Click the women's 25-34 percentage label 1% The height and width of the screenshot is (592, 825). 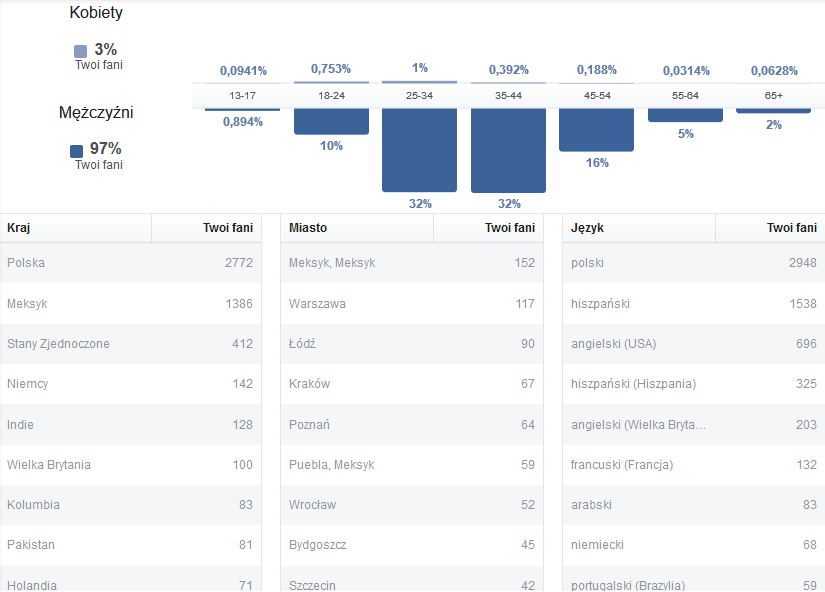click(x=419, y=68)
